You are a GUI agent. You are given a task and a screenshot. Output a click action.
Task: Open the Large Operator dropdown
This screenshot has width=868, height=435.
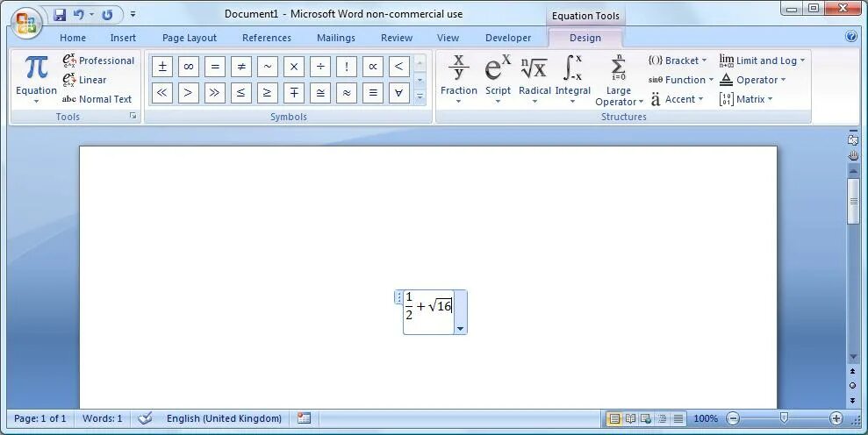click(619, 79)
